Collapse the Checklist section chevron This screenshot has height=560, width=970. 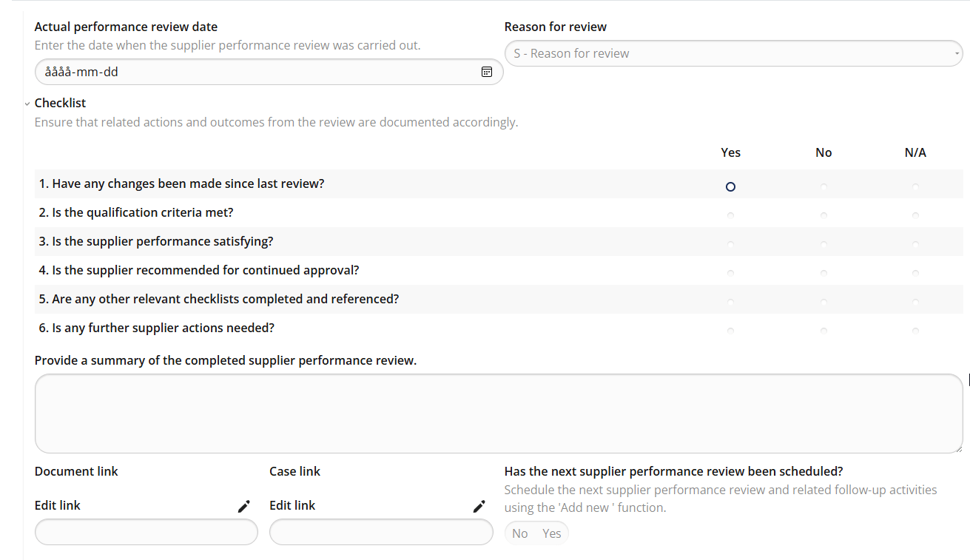point(27,104)
